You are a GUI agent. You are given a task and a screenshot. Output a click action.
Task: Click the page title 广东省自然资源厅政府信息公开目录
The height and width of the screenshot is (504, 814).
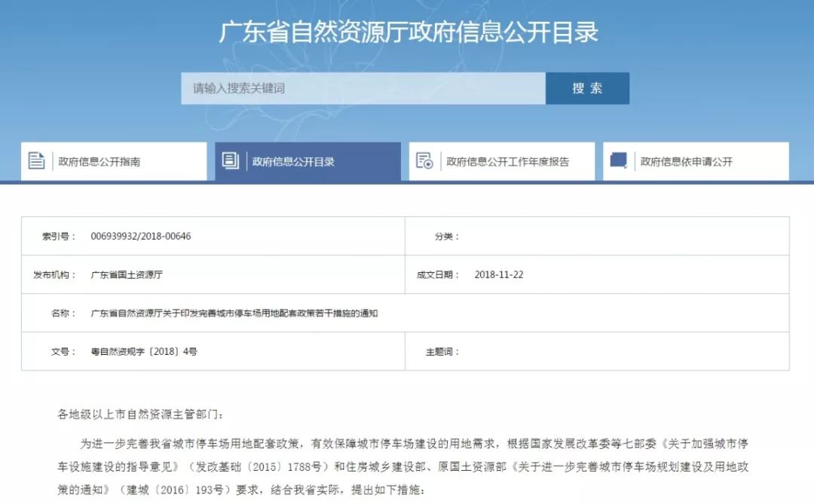[408, 32]
